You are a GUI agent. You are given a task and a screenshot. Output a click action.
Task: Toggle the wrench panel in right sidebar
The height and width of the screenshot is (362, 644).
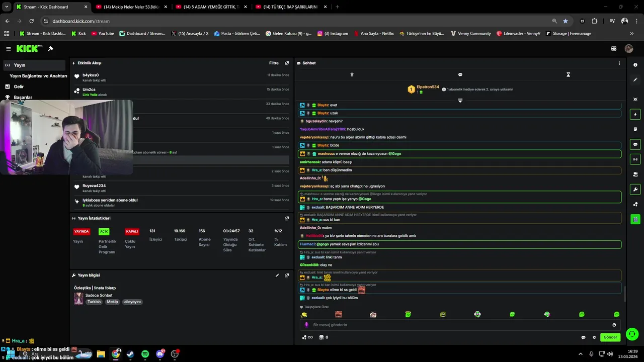(635, 190)
